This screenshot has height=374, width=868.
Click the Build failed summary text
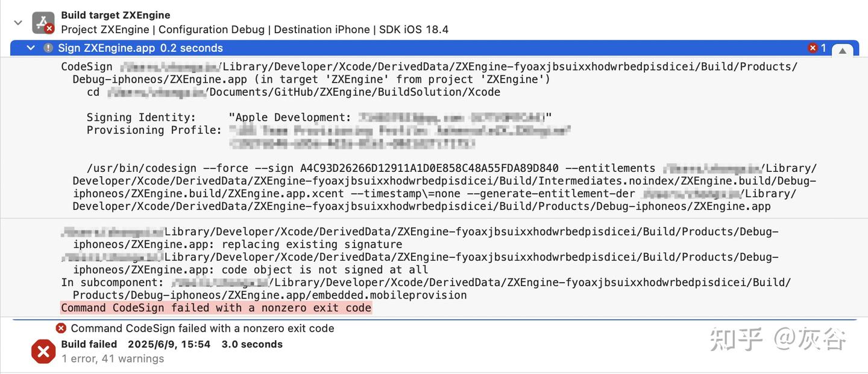[x=89, y=344]
